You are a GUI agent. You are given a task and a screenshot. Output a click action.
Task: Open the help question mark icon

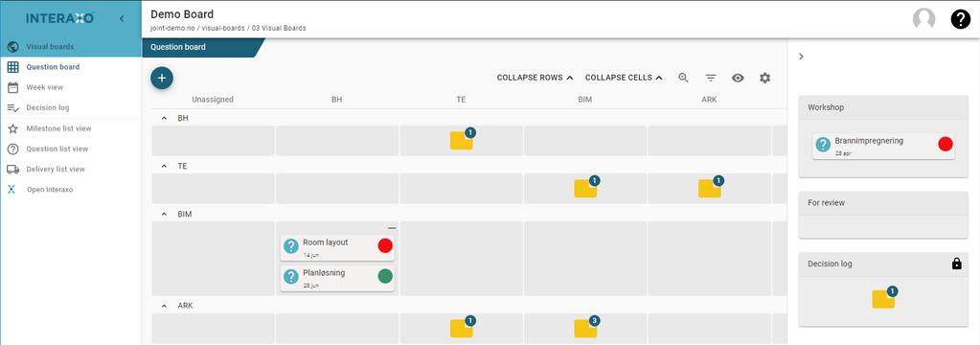(x=961, y=19)
